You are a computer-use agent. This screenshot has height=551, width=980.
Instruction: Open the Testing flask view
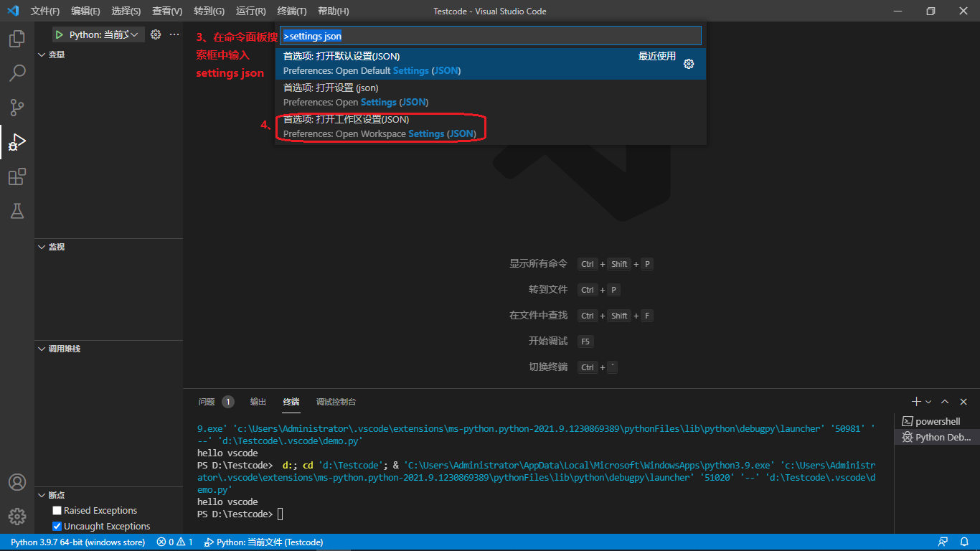click(17, 211)
